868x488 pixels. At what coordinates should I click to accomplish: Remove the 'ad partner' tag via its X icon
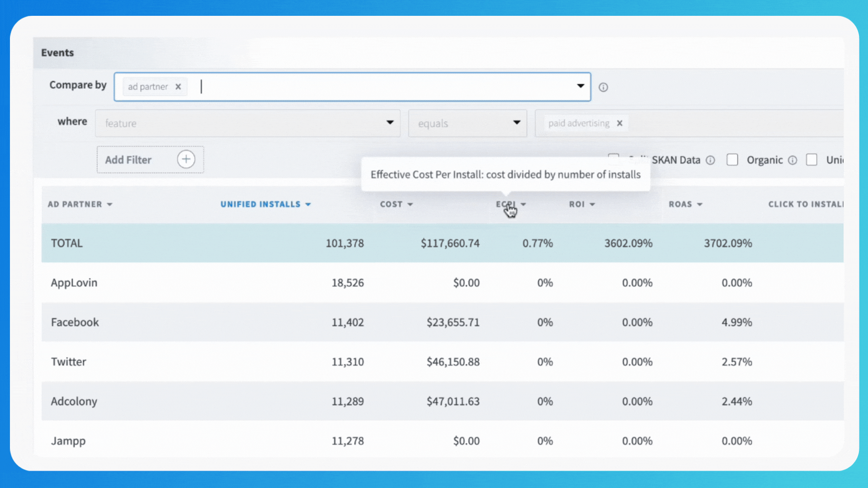[178, 86]
